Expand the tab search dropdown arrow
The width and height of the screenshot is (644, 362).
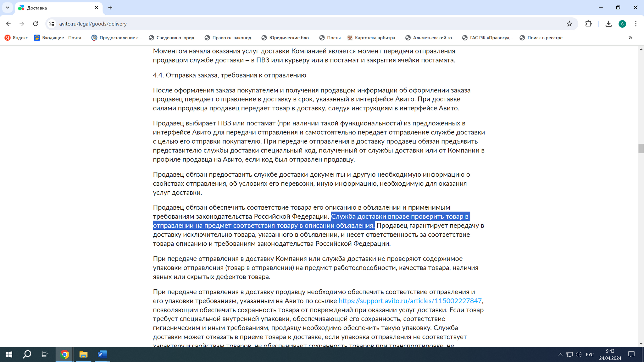(8, 8)
